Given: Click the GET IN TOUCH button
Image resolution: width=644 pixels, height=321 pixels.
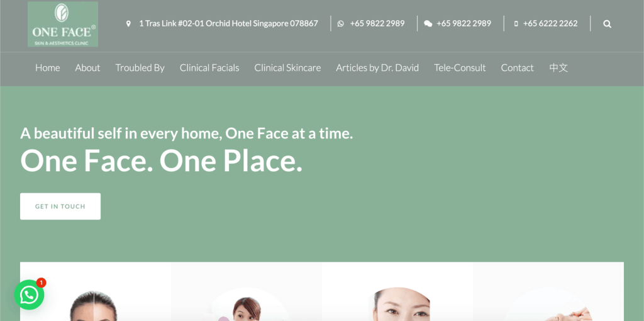Looking at the screenshot, I should click(x=60, y=206).
